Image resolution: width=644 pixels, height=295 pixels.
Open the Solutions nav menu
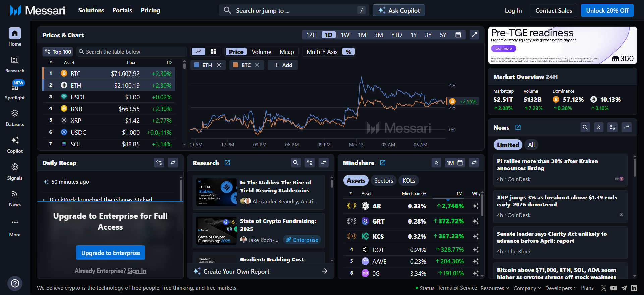[91, 10]
